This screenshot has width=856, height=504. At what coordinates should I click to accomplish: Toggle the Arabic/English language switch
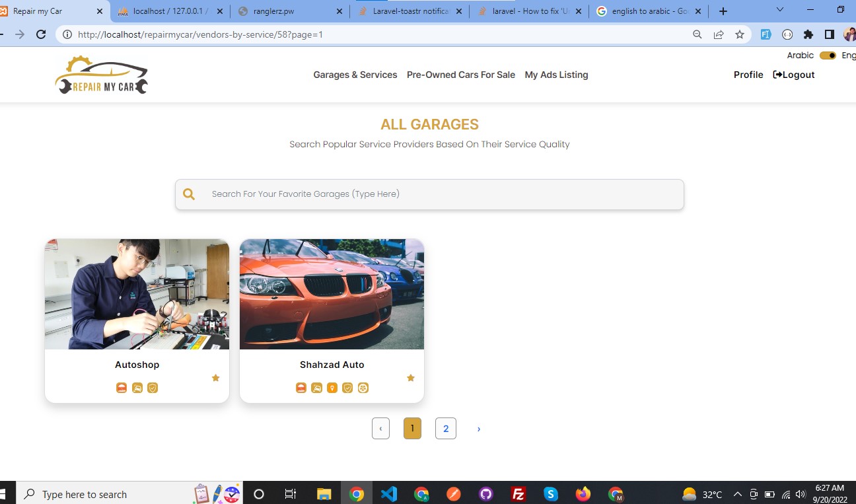(828, 55)
